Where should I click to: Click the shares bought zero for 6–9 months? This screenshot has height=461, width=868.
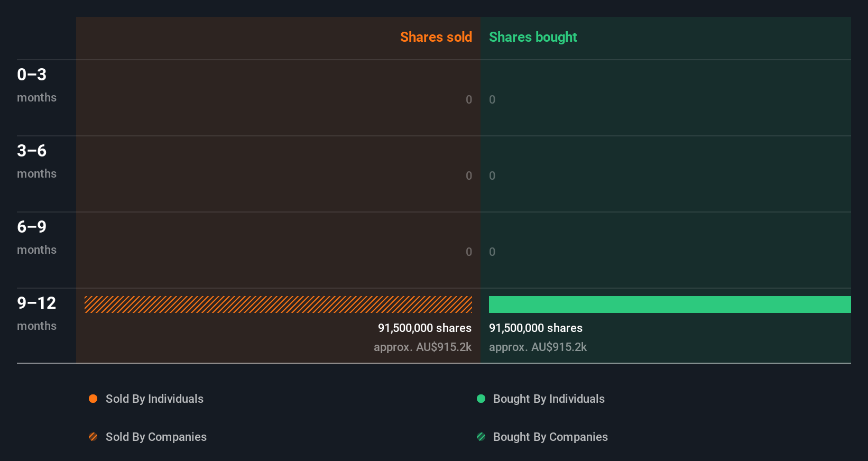492,252
